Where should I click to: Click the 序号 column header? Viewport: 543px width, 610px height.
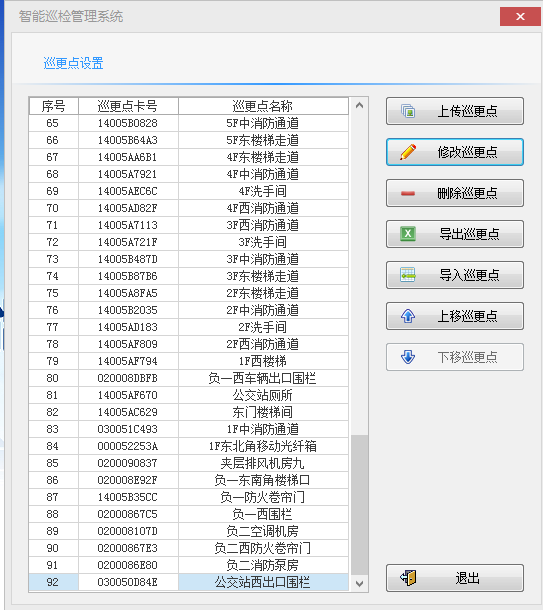[54, 106]
